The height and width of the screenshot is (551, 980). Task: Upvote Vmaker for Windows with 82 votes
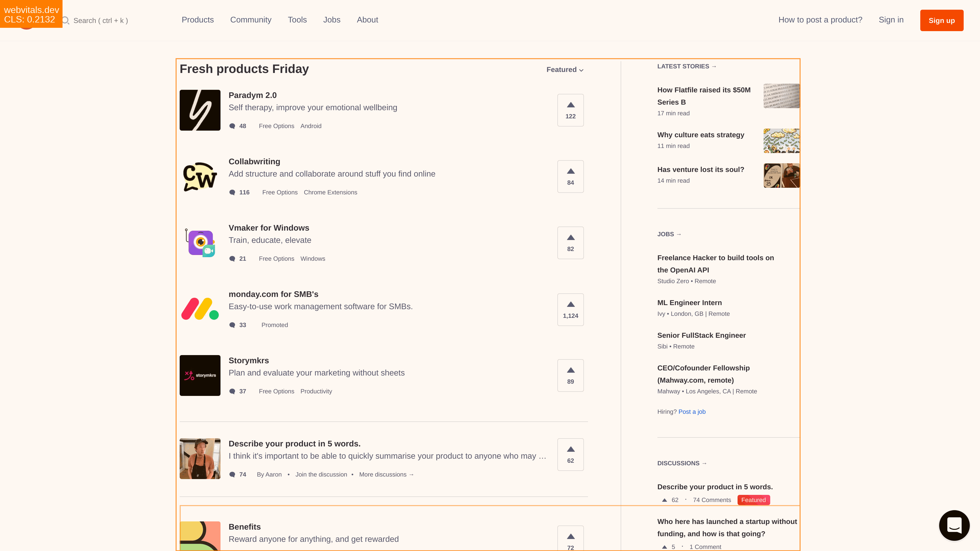tap(570, 243)
